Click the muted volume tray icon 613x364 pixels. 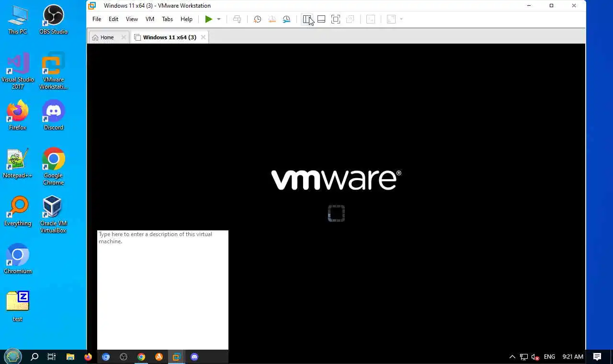pos(535,357)
